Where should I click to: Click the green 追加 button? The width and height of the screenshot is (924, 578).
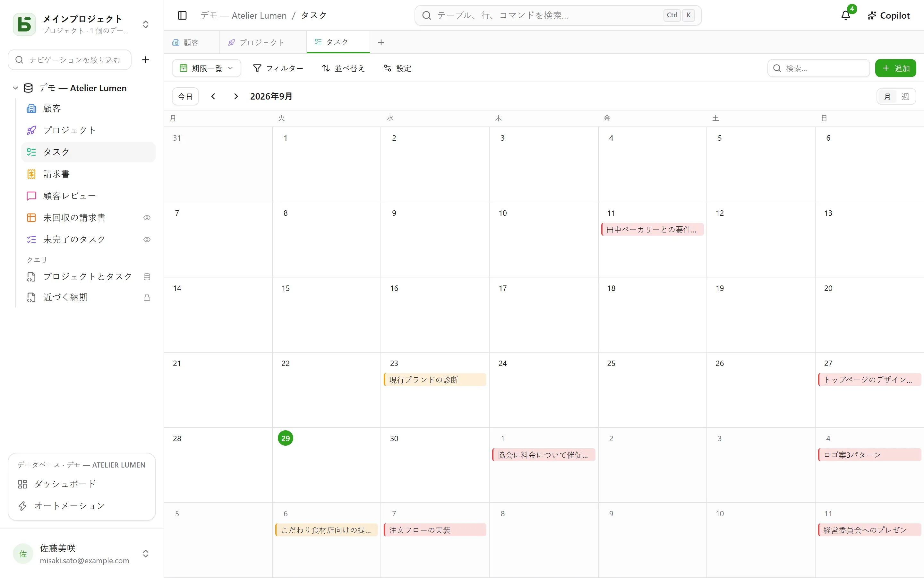click(895, 68)
